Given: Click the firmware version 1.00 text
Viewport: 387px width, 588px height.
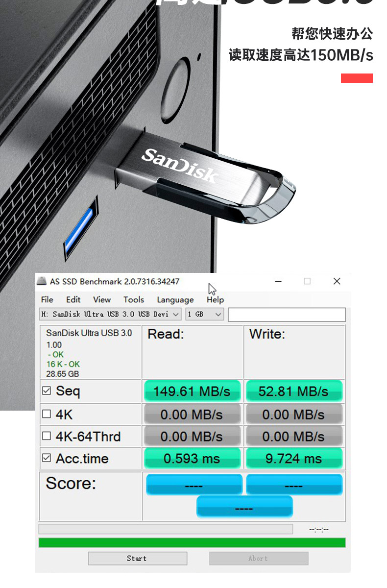Looking at the screenshot, I should pyautogui.click(x=54, y=345).
